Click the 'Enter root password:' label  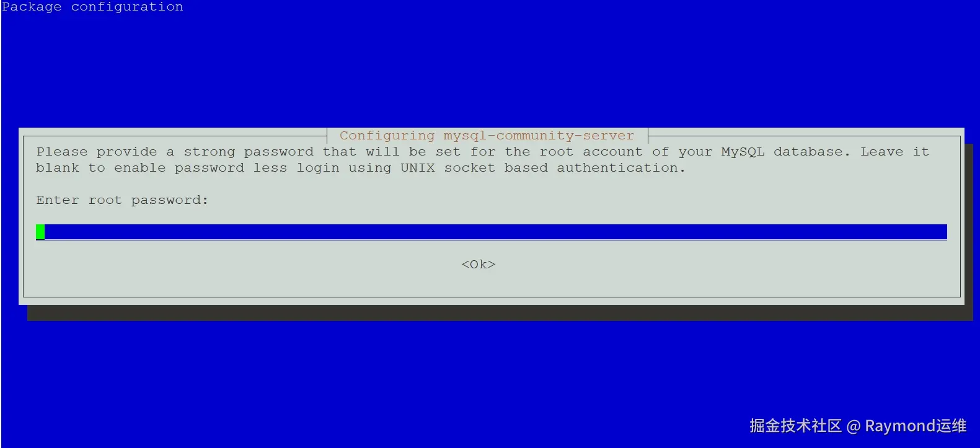(122, 200)
